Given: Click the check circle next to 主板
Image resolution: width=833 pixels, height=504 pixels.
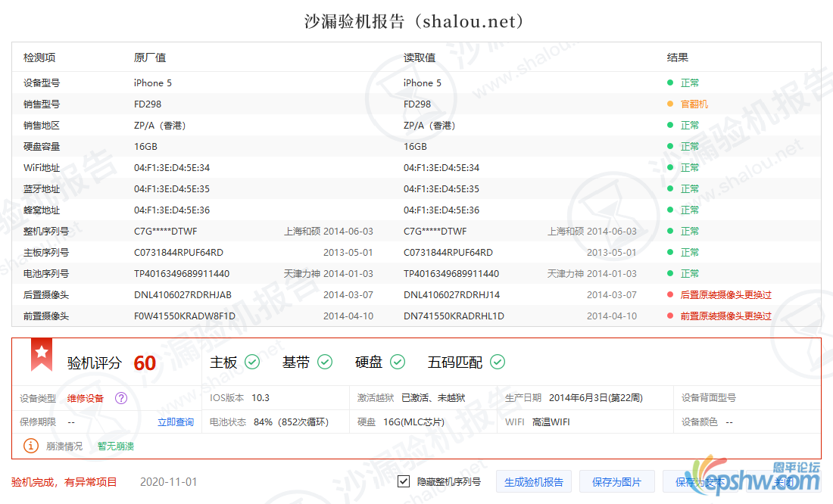Looking at the screenshot, I should pyautogui.click(x=252, y=362).
